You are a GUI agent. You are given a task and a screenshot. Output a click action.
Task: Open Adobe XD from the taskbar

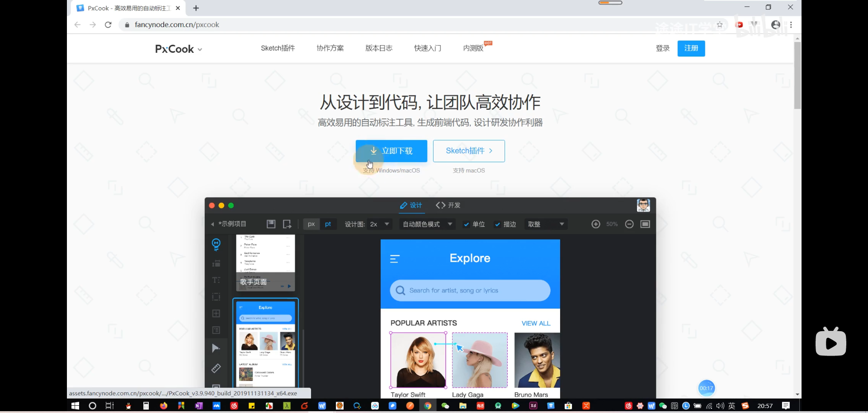click(x=533, y=406)
